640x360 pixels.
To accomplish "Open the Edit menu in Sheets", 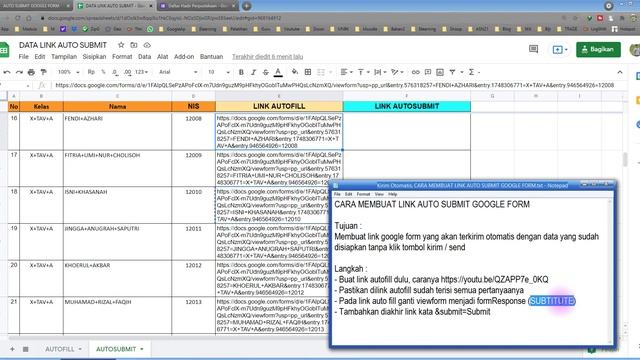I will point(40,57).
